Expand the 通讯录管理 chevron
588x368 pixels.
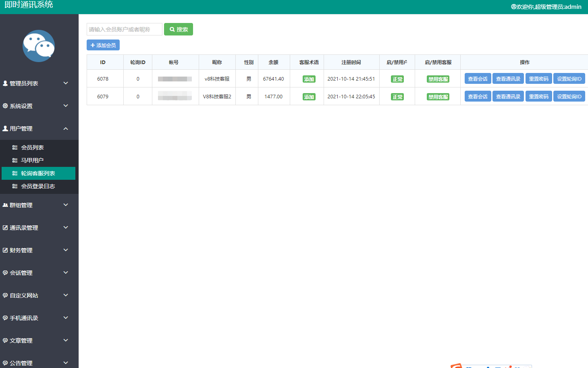[x=66, y=227]
